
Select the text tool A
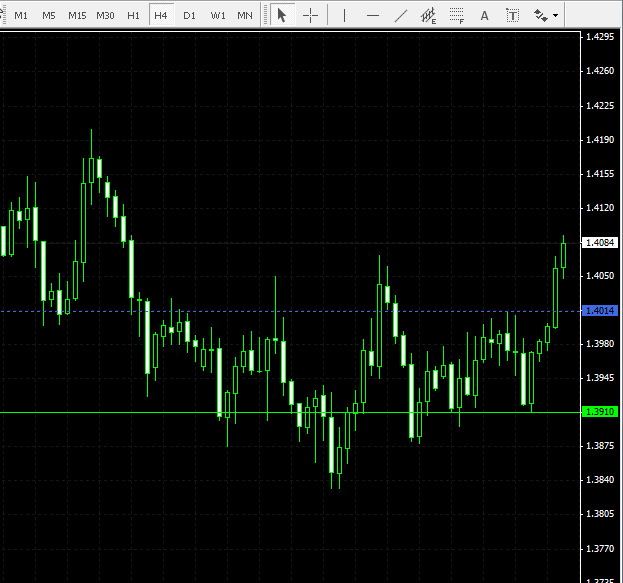point(484,15)
